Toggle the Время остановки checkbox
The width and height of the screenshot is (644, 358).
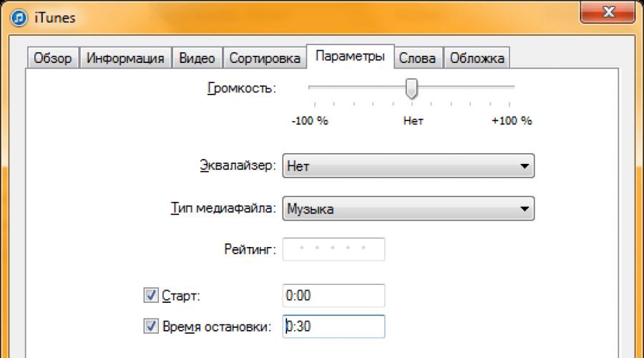[x=151, y=326]
